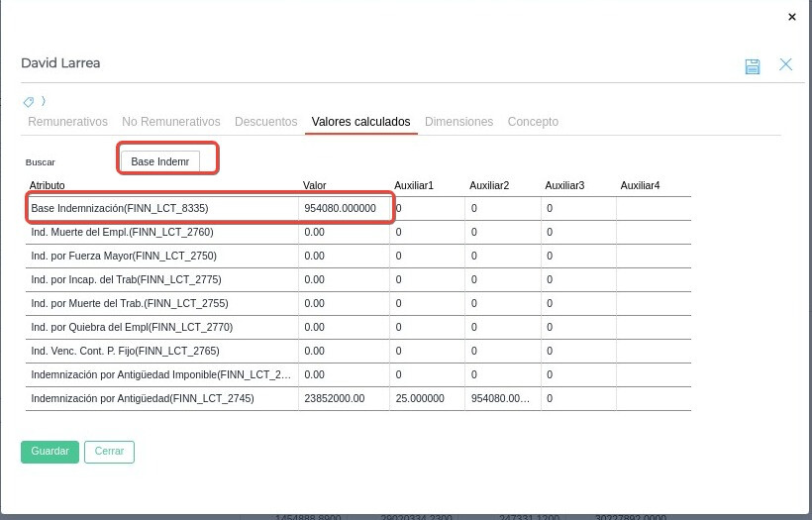Screen dimensions: 812x520
Task: Click Auxiliar1 cell showing 25.000000
Action: [x=420, y=398]
